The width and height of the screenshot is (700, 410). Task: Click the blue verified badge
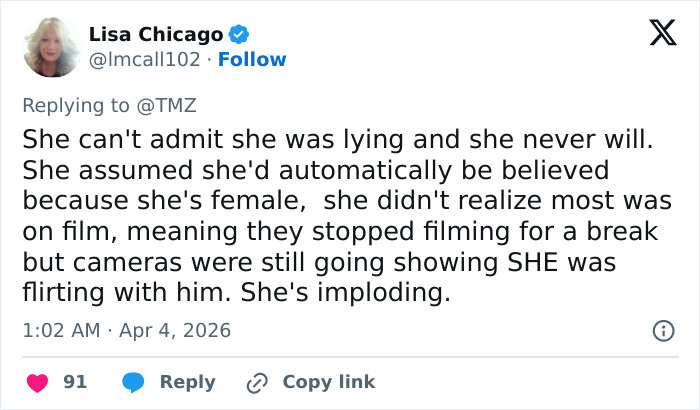(238, 35)
